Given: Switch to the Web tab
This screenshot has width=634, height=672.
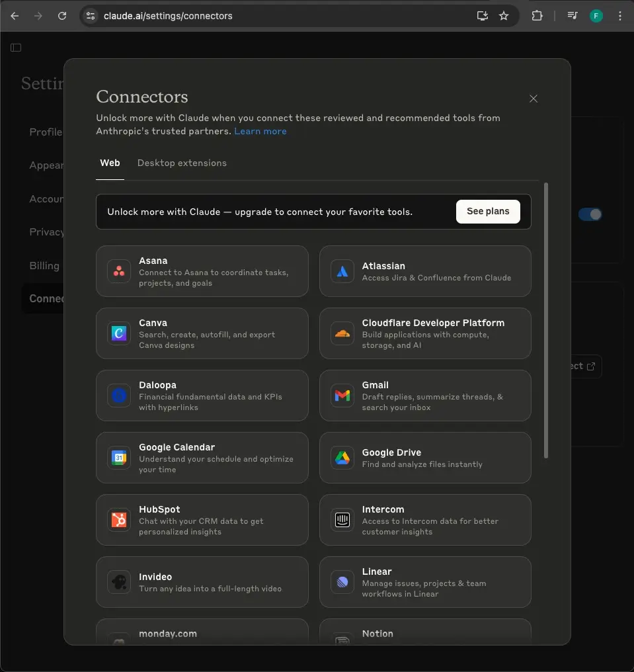Looking at the screenshot, I should tap(110, 163).
